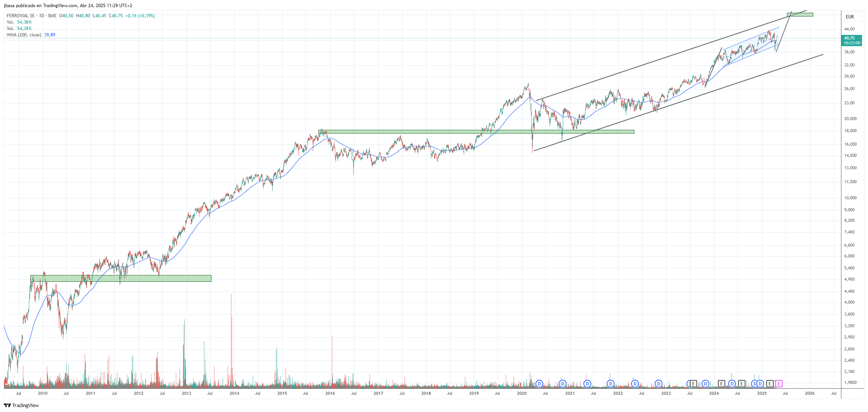Click the earnings E marker after Jul 2023
868x412 pixels.
[x=693, y=383]
